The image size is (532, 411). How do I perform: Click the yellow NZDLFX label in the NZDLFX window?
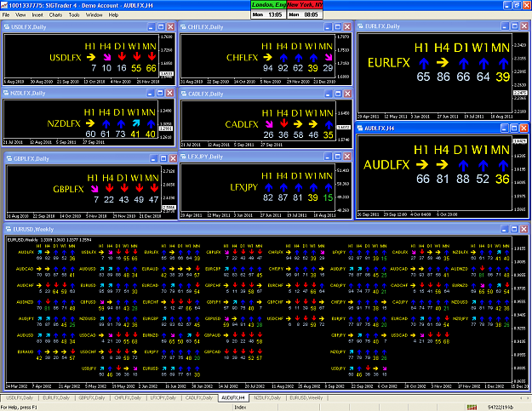64,123
